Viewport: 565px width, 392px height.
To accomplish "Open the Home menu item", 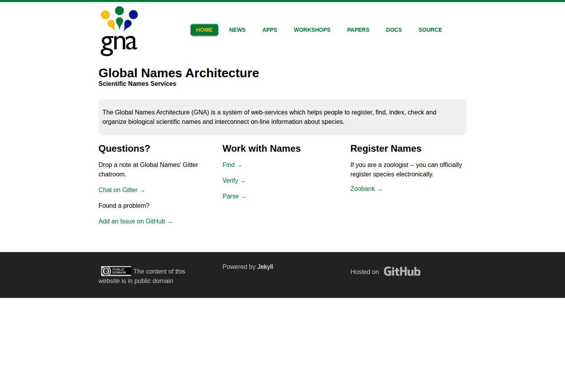I will (x=204, y=30).
